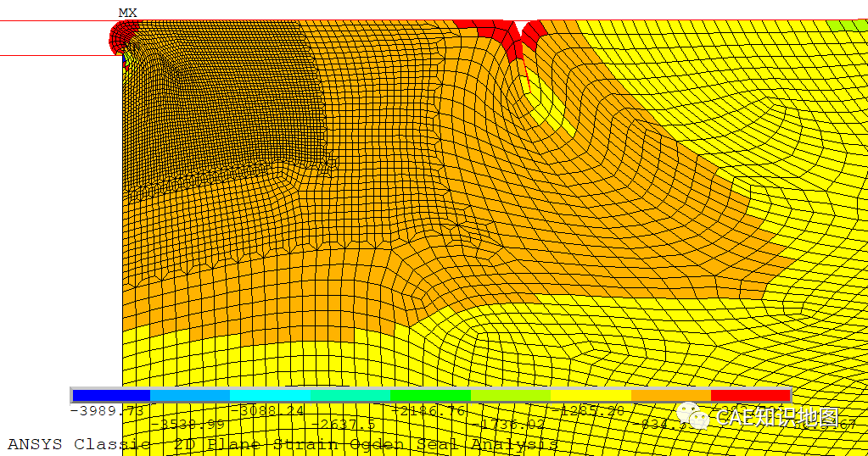Select the orange legend color band
The height and width of the screenshot is (456, 868).
[670, 395]
